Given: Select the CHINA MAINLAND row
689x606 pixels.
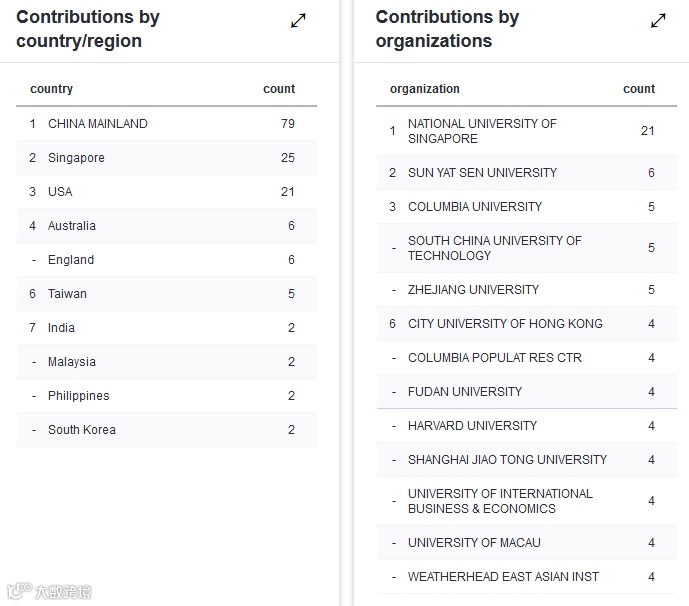Looking at the screenshot, I should click(98, 124).
